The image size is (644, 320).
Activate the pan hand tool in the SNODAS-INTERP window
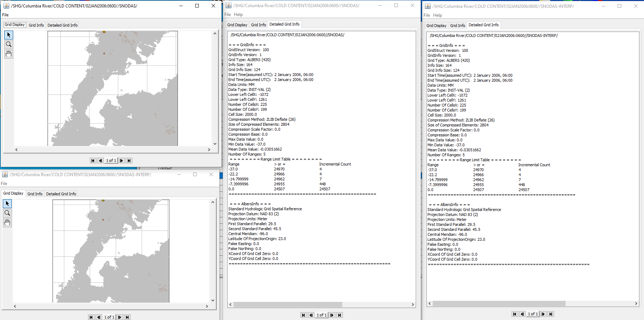click(7, 223)
